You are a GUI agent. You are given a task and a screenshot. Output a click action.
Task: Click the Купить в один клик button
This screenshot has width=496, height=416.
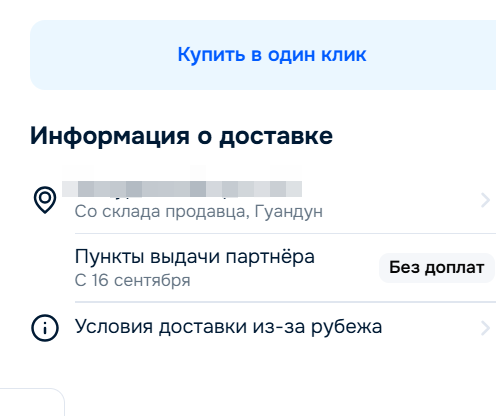pos(263,55)
